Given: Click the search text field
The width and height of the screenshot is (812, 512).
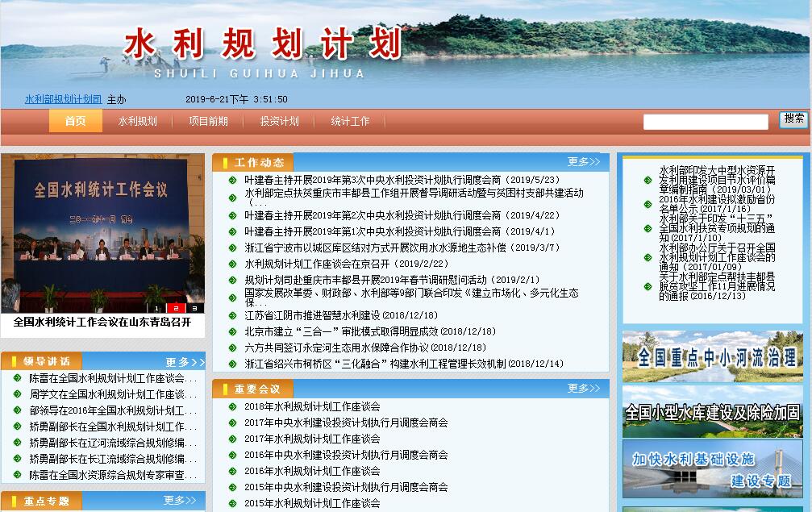Looking at the screenshot, I should click(705, 122).
